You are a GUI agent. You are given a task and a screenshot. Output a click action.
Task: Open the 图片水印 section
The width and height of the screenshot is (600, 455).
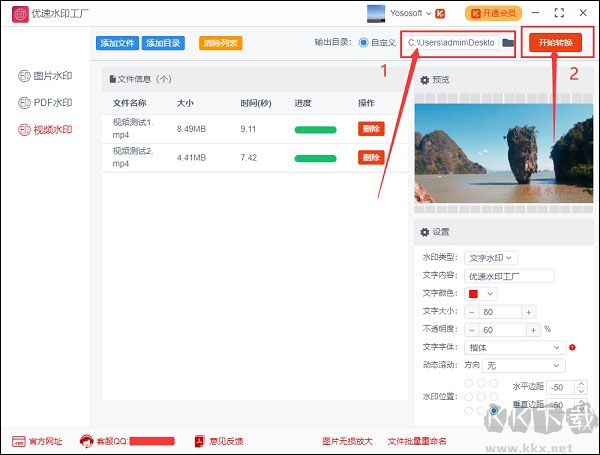coord(45,76)
